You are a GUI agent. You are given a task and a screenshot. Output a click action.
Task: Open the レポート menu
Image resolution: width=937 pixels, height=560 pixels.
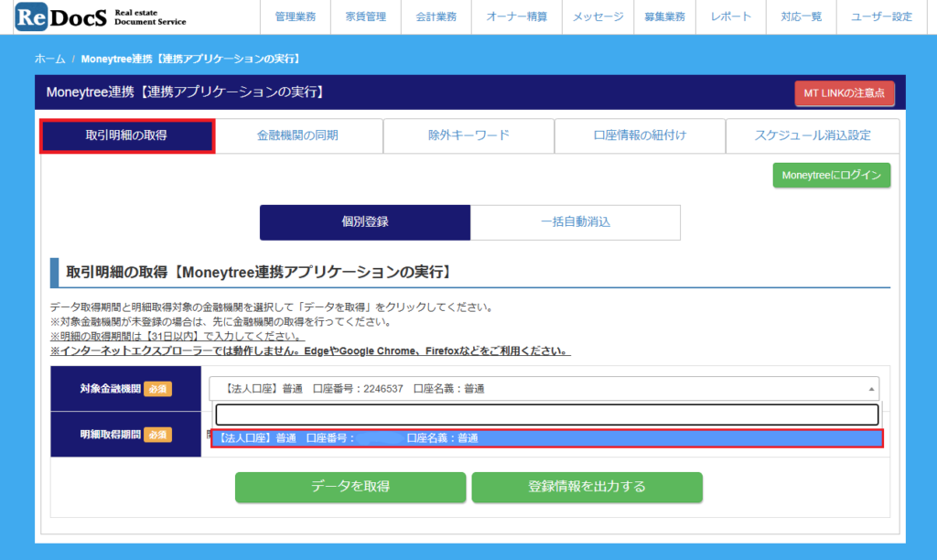731,16
